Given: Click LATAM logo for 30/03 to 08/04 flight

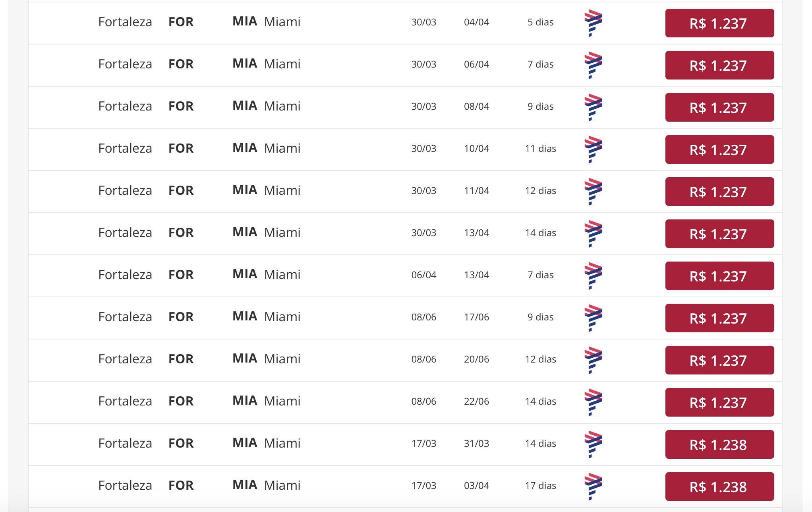Looking at the screenshot, I should (593, 107).
